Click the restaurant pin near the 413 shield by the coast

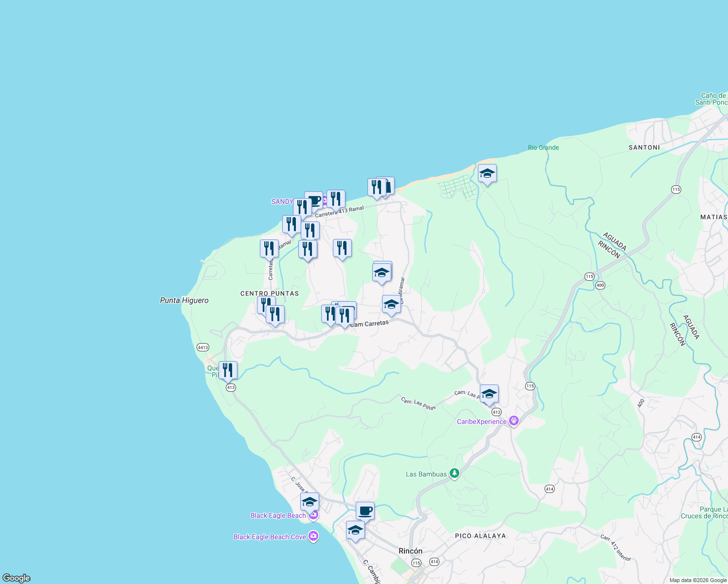coord(228,370)
